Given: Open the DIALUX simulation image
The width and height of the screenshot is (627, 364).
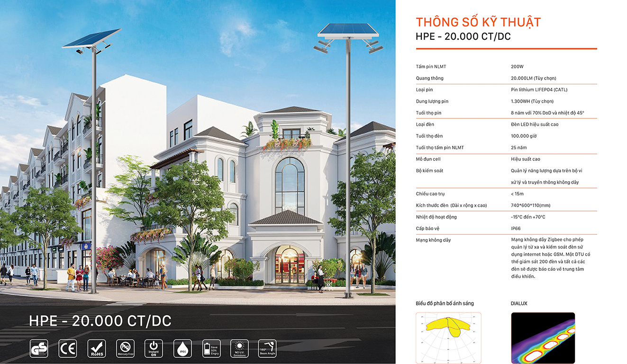Looking at the screenshot, I should (x=543, y=337).
